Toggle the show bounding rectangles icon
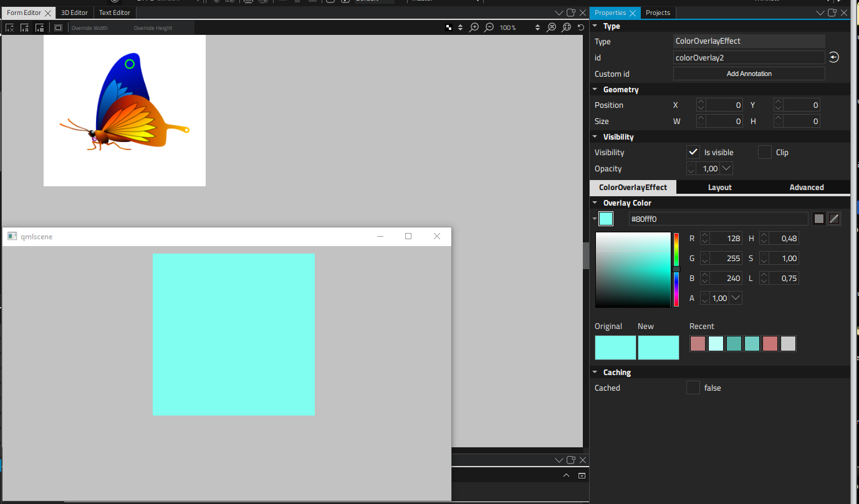Screen dimensions: 859x504 click(58, 27)
